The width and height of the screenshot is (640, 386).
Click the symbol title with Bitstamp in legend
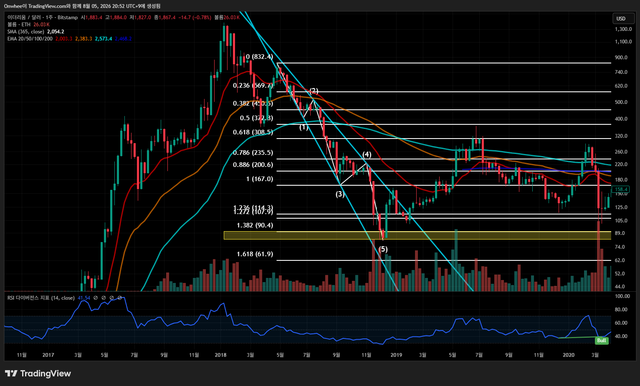[42, 18]
